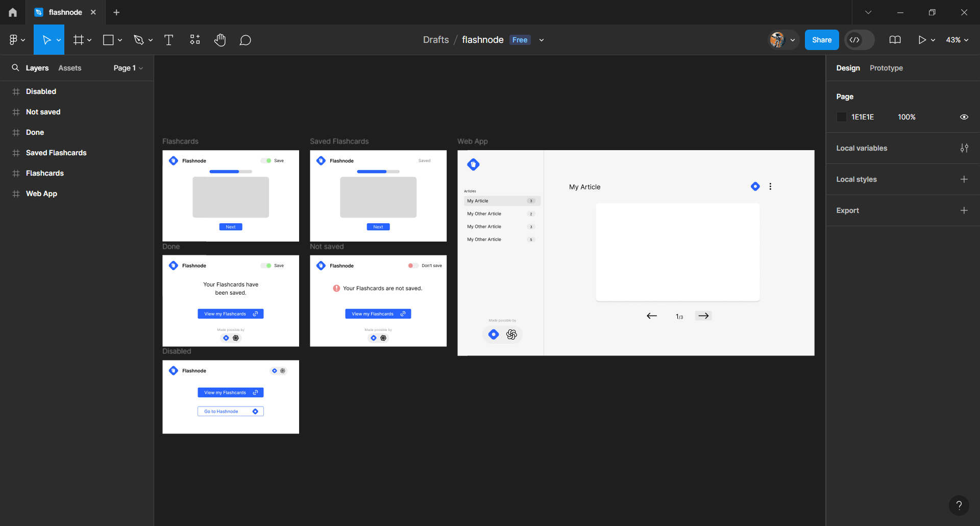Open the 43% zoom dropdown

tap(957, 40)
